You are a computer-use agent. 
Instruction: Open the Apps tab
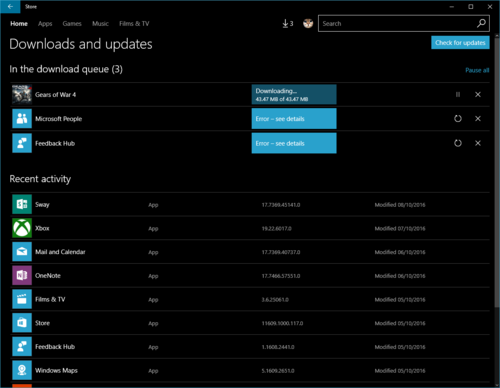tap(45, 24)
